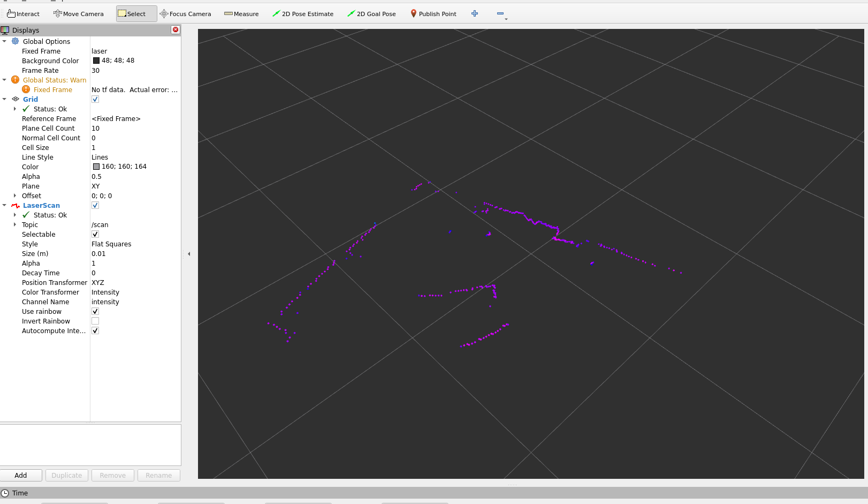
Task: Select the 2D Pose Estimate tool
Action: (x=303, y=13)
